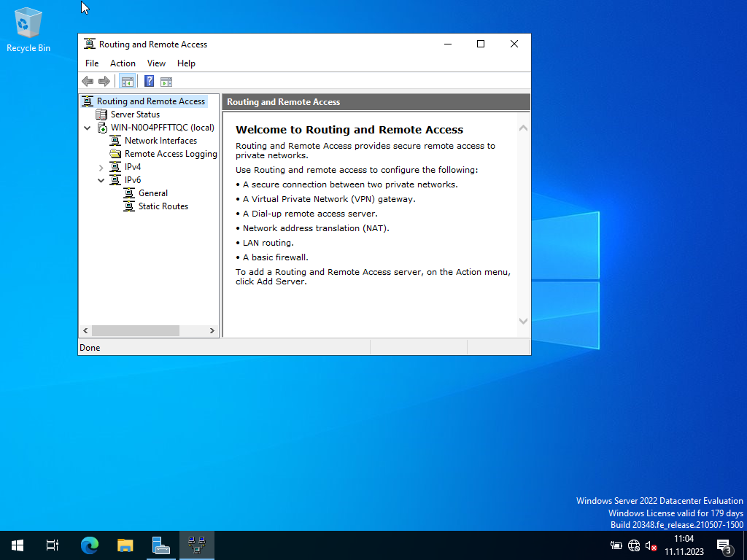
Task: Select Static Routes under IPv6
Action: 163,206
